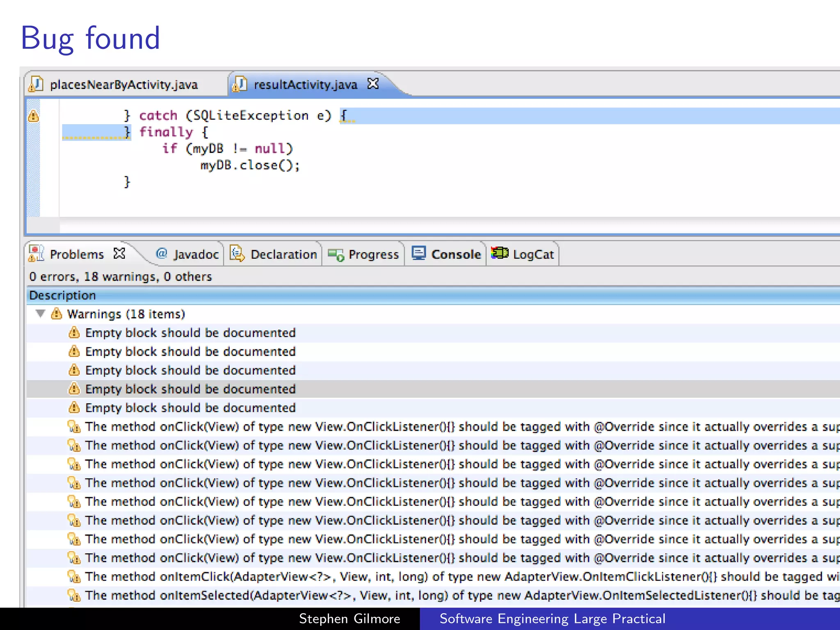Click the 'Stephen Gilmore' footer text
840x630 pixels.
coord(349,619)
